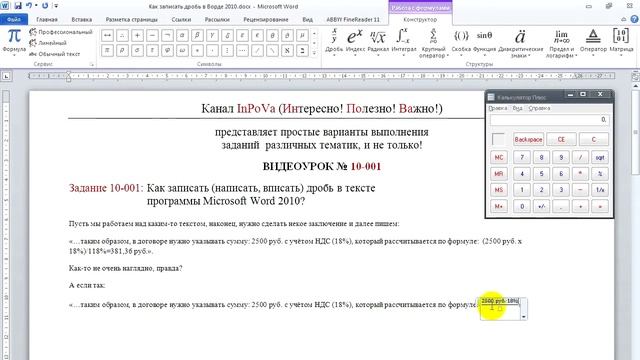The height and width of the screenshot is (360, 640).
Task: Select the Конструктор tab
Action: (420, 20)
